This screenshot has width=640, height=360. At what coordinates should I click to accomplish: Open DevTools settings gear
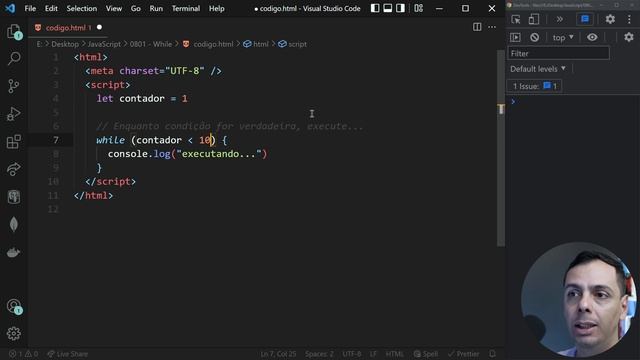click(610, 19)
